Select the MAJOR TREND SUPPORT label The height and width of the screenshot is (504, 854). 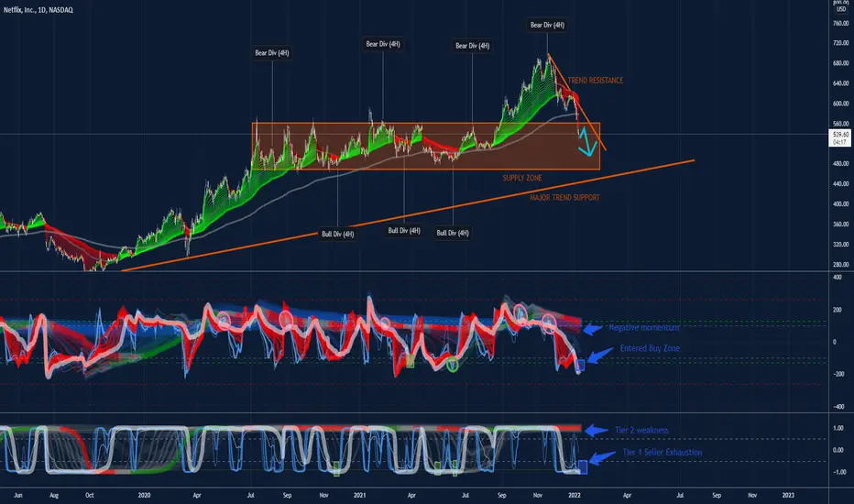tap(564, 197)
